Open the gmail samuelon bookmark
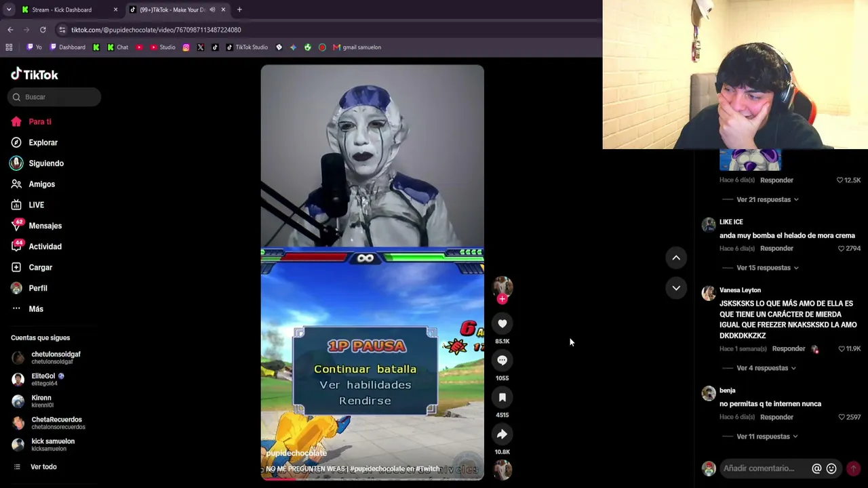 tap(357, 47)
